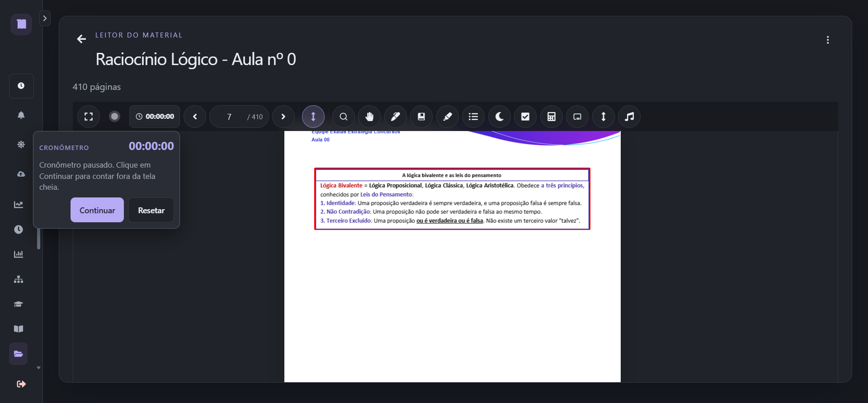Open the music note audio tool
Viewport: 868px width, 403px height.
(629, 117)
